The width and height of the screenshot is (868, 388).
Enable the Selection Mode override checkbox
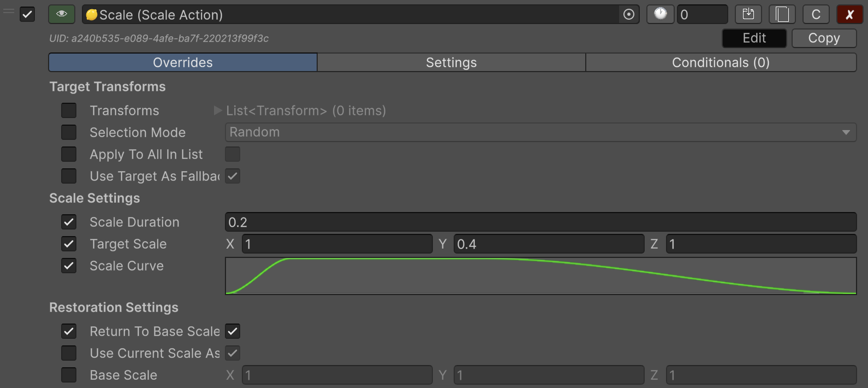tap(69, 132)
